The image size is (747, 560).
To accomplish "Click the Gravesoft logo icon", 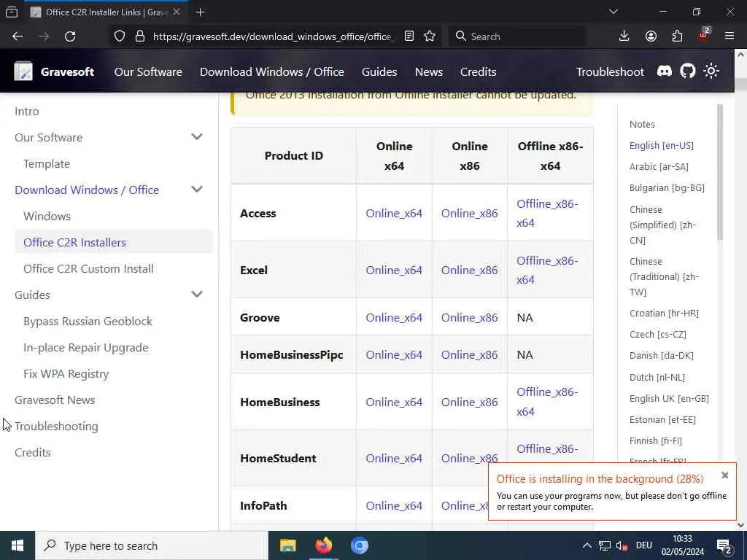I will coord(23,71).
